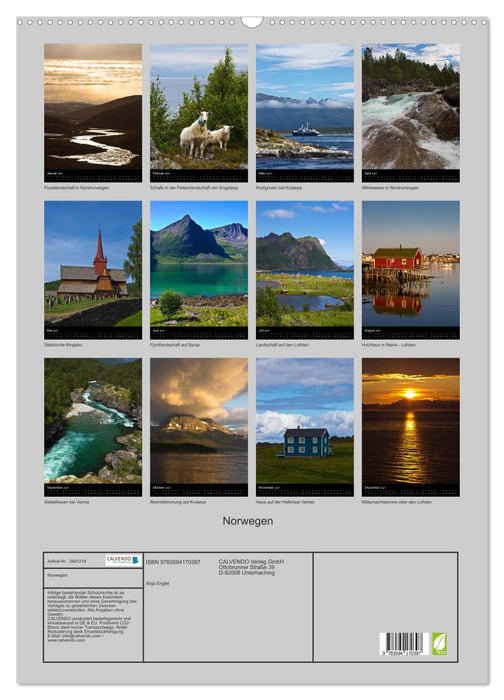Open the June Senja fjord thumbnail
Image resolution: width=504 pixels, height=700 pixels.
[199, 270]
